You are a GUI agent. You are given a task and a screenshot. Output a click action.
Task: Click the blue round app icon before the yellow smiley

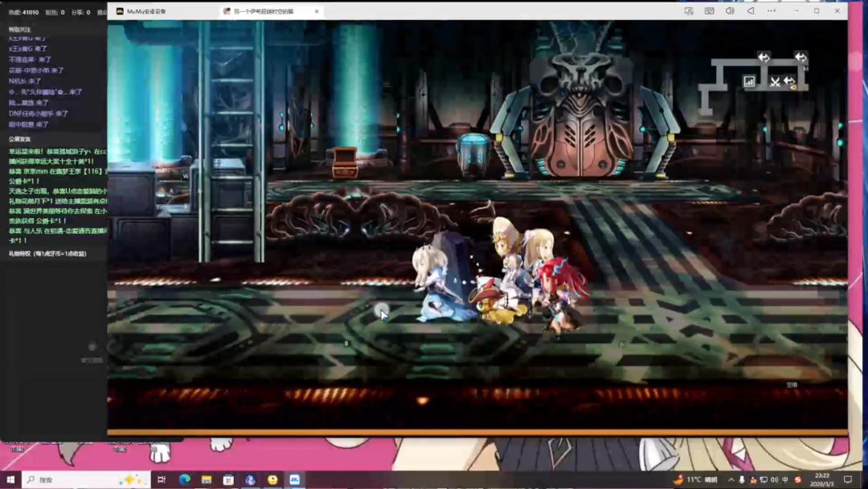point(250,479)
